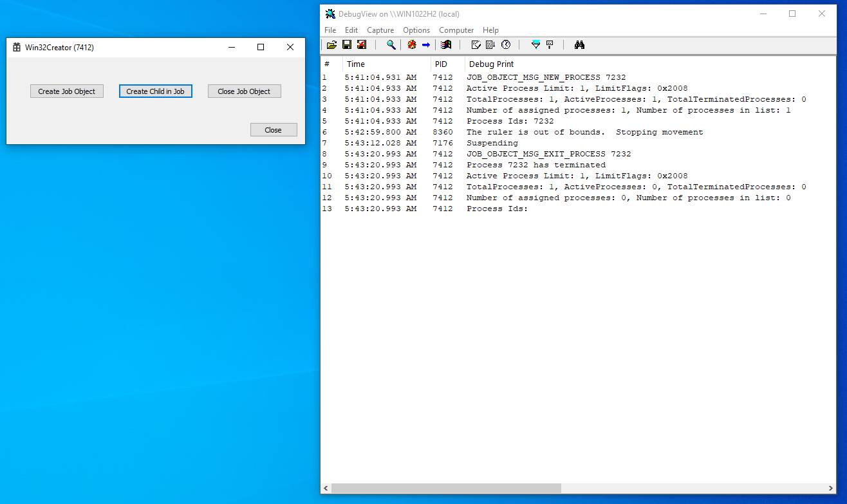
Task: Open the Filter/Highlight funnel icon
Action: pyautogui.click(x=535, y=44)
